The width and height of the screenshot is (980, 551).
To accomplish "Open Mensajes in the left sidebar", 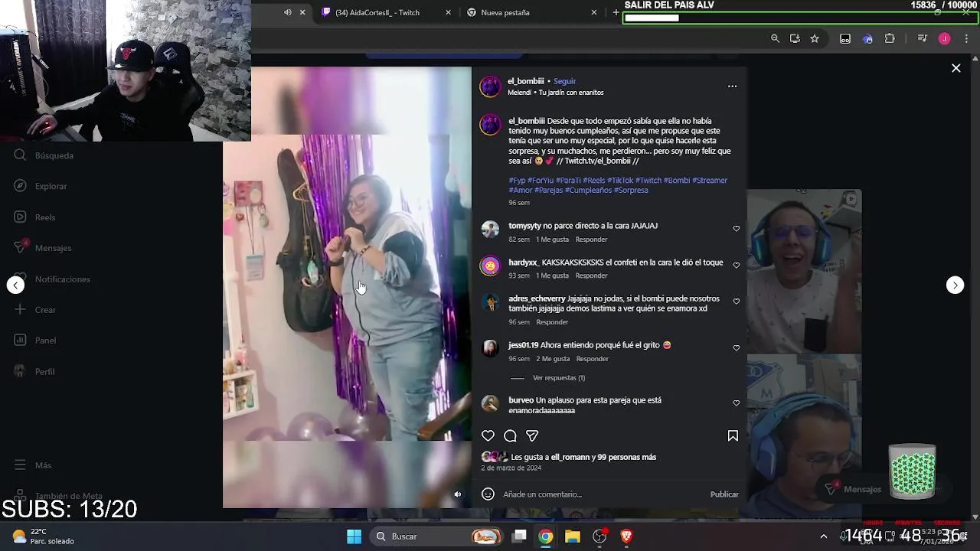I will 44,248.
